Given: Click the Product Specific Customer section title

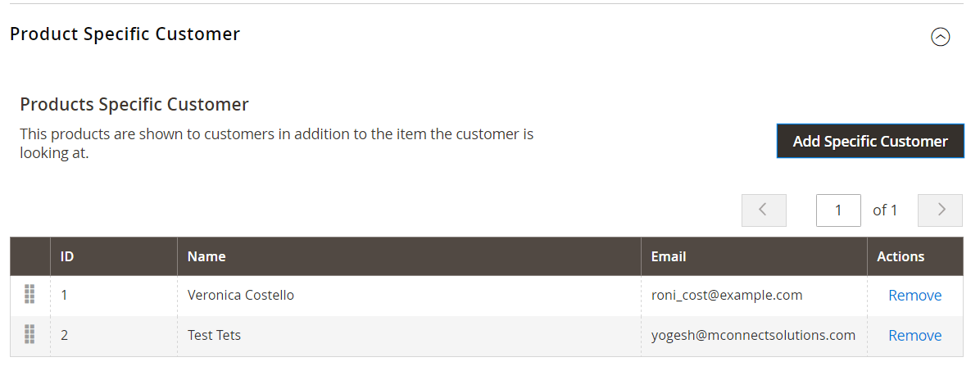Looking at the screenshot, I should pyautogui.click(x=125, y=34).
